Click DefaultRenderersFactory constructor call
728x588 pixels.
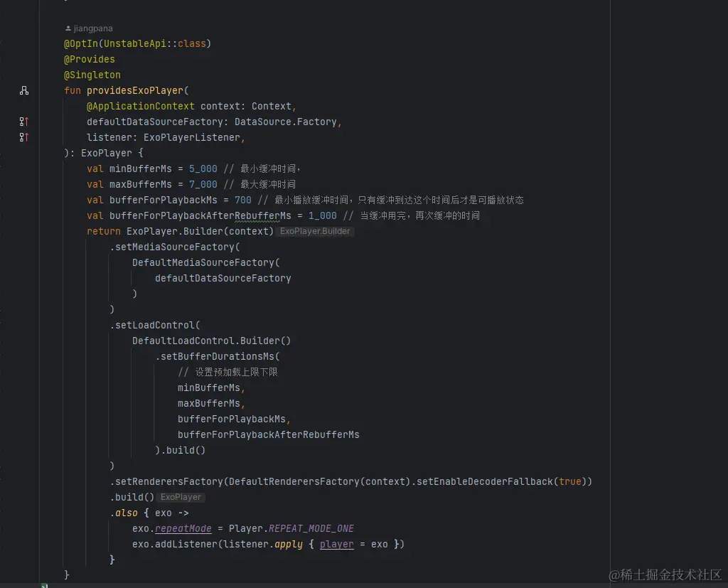tap(294, 481)
